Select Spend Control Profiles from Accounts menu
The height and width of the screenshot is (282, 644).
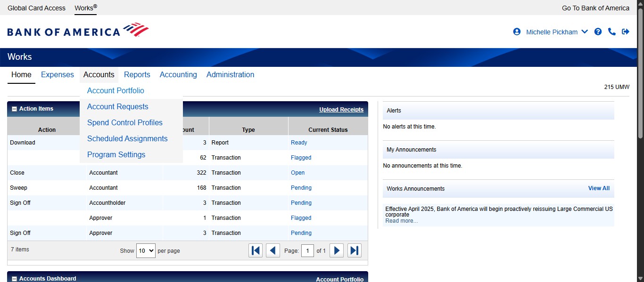(x=124, y=122)
